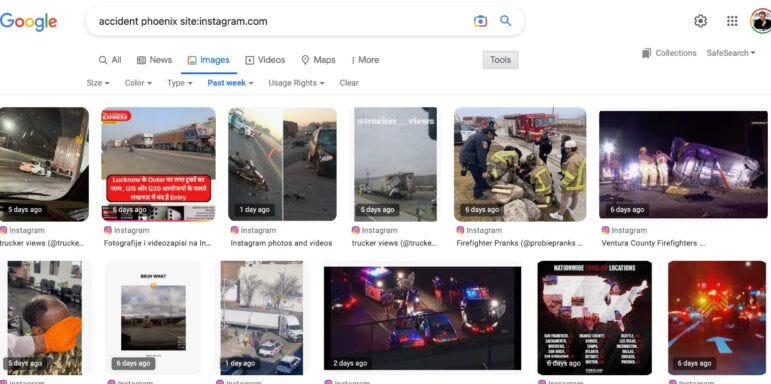Click the Google logo

[29, 22]
